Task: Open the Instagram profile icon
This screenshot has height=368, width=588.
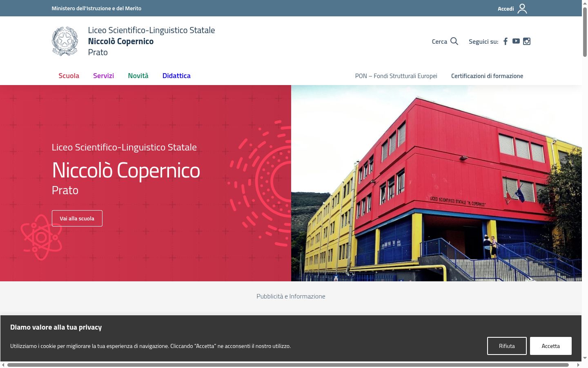Action: 527,41
